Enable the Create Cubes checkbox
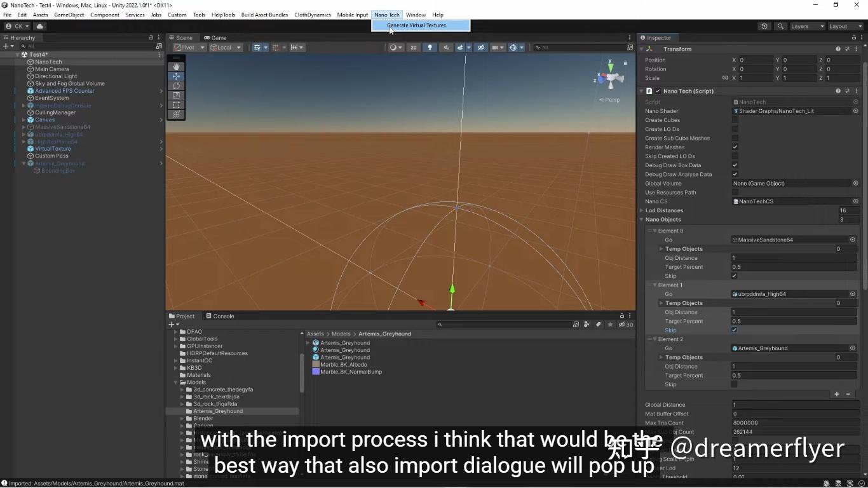The image size is (868, 488). (x=735, y=120)
